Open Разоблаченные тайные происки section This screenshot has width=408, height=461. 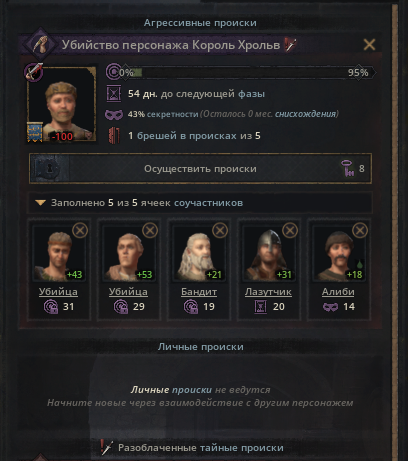[x=201, y=448]
